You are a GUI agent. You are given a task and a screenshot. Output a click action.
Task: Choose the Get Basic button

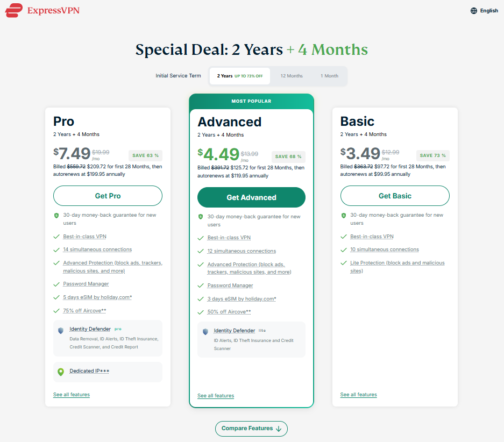click(x=395, y=196)
